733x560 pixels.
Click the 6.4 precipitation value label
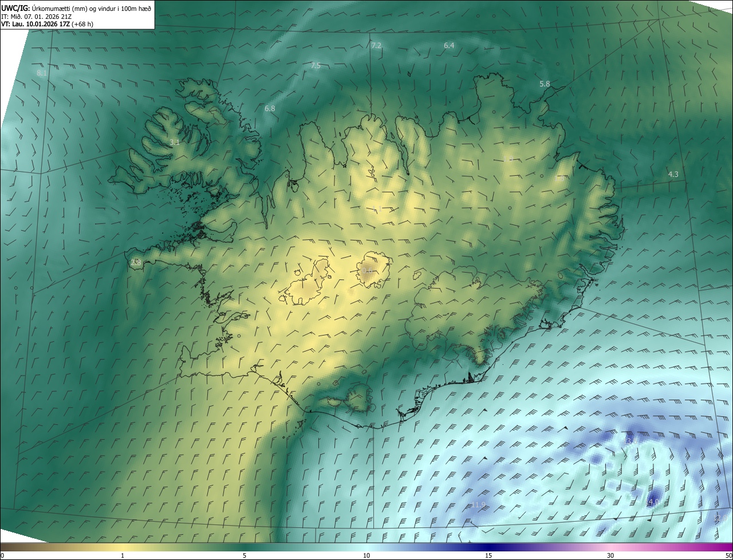click(449, 45)
